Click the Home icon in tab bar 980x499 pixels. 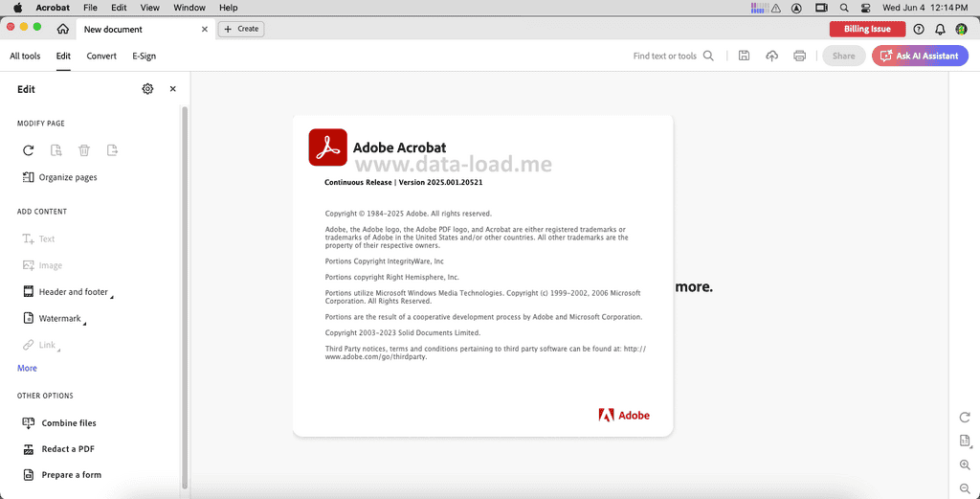point(62,29)
